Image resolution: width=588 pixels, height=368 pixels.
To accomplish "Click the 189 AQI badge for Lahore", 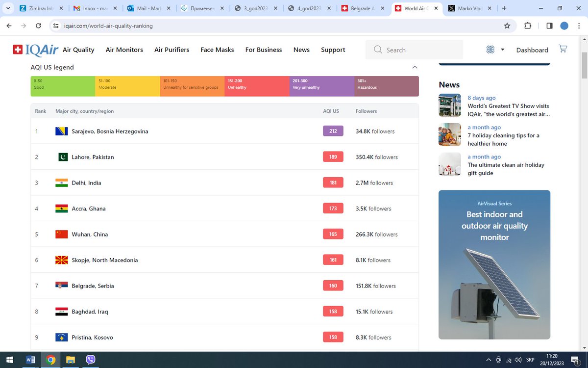I will 333,157.
